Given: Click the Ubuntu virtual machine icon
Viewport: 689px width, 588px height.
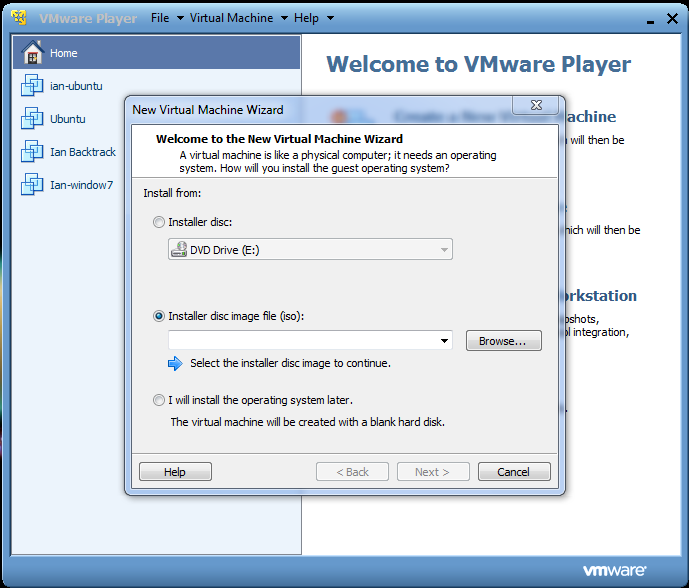Looking at the screenshot, I should click(x=32, y=118).
